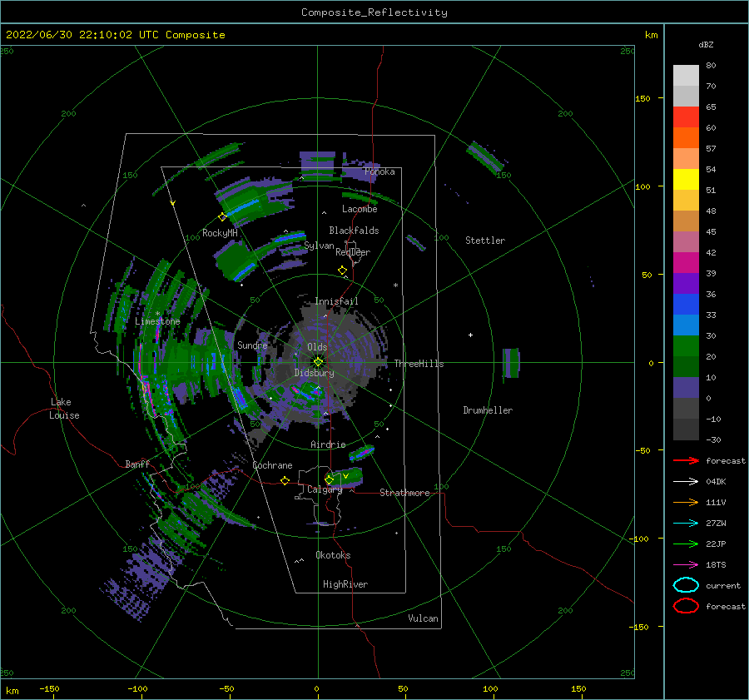The image size is (749, 700).
Task: Click the ThreeHills label
Action: click(x=419, y=364)
